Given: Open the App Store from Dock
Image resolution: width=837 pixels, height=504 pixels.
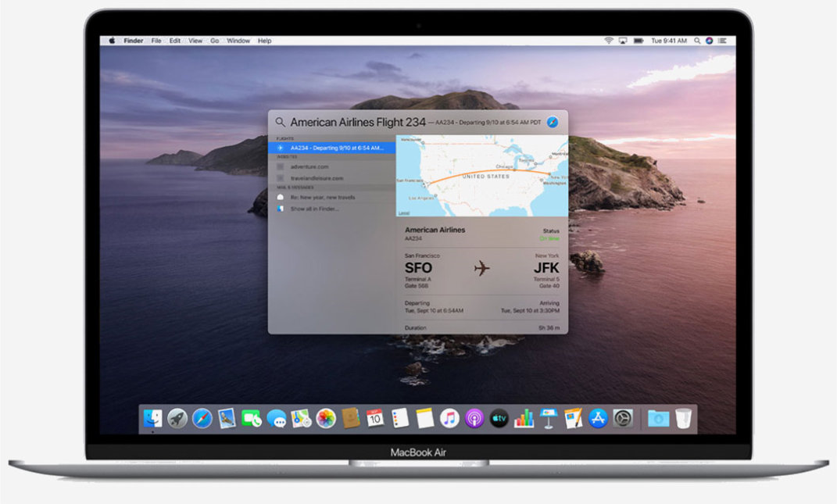Looking at the screenshot, I should 598,419.
